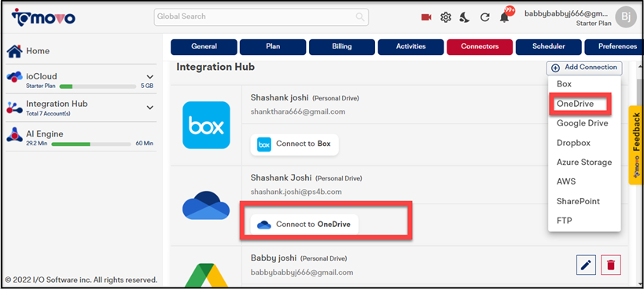
Task: Click the Google Drive logo
Action: (206, 275)
